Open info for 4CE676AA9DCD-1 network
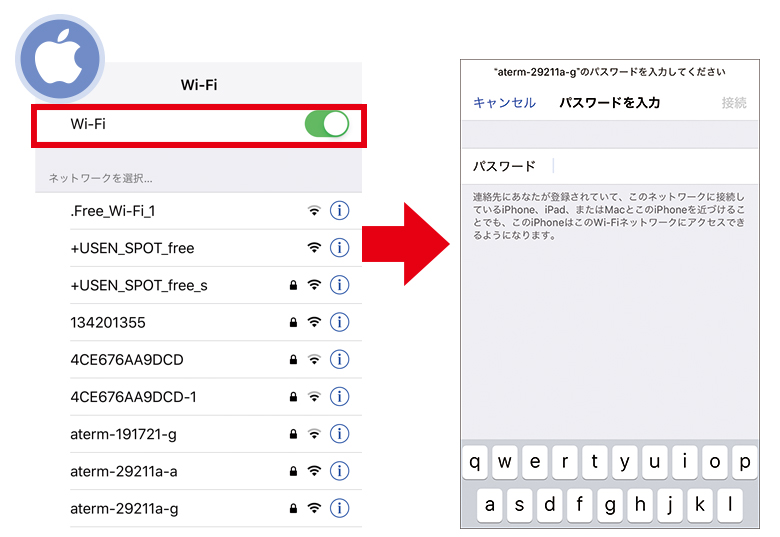 point(339,397)
